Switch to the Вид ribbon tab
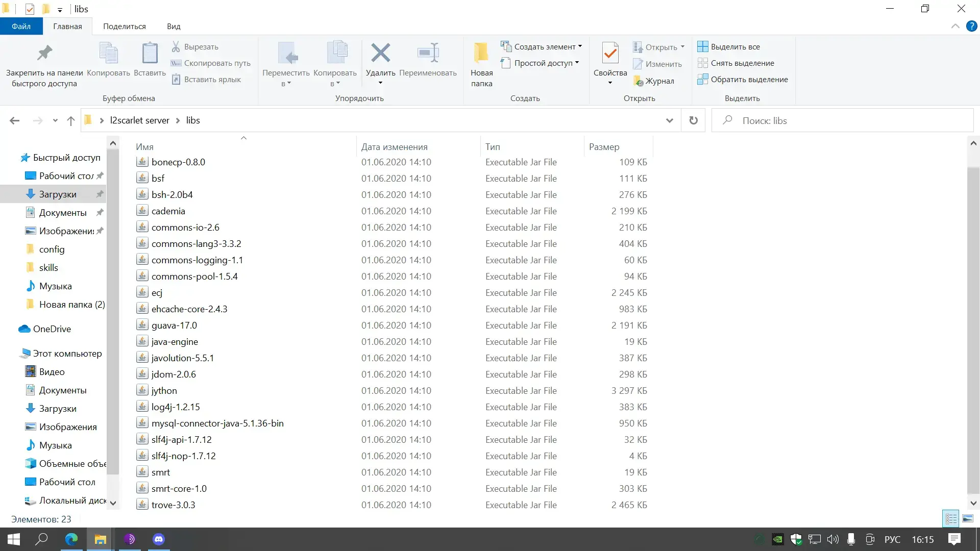Image resolution: width=980 pixels, height=551 pixels. (174, 27)
